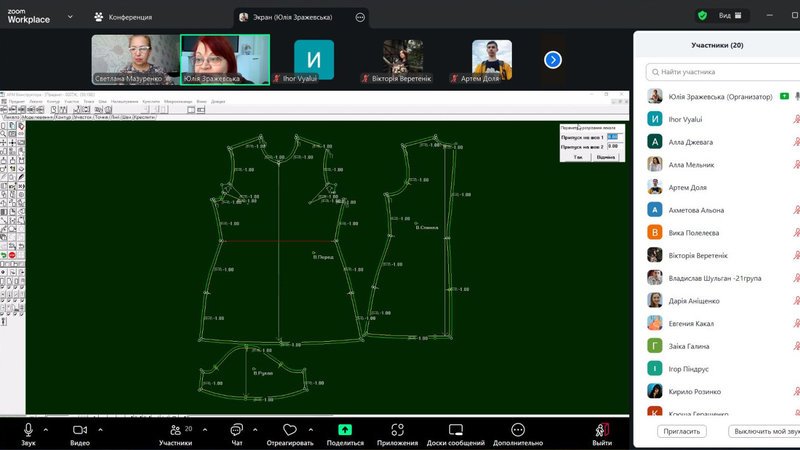
Task: Click the green encryption shield icon
Action: (x=702, y=16)
